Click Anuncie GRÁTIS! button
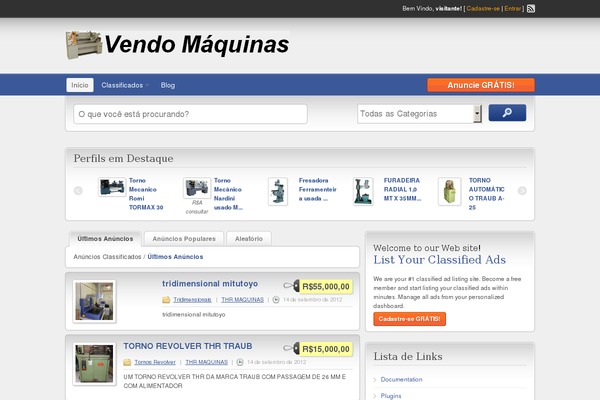 (x=481, y=85)
